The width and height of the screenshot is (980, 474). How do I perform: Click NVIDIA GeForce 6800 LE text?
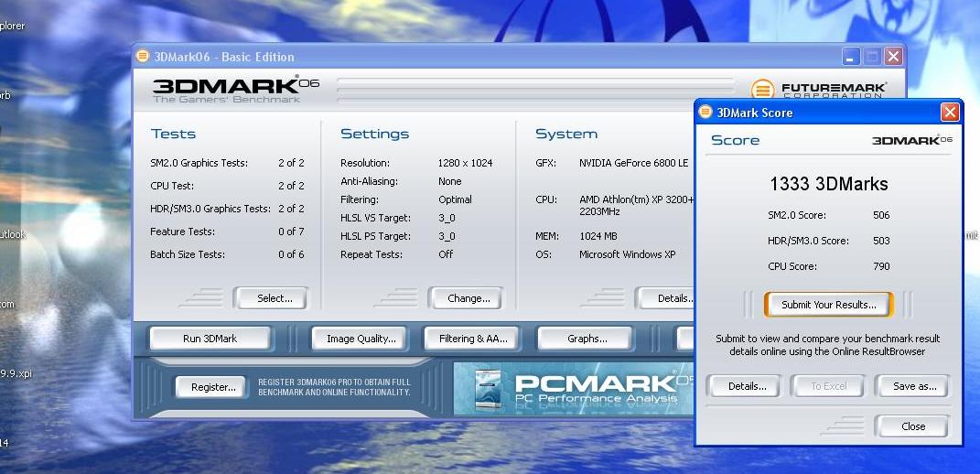point(634,163)
